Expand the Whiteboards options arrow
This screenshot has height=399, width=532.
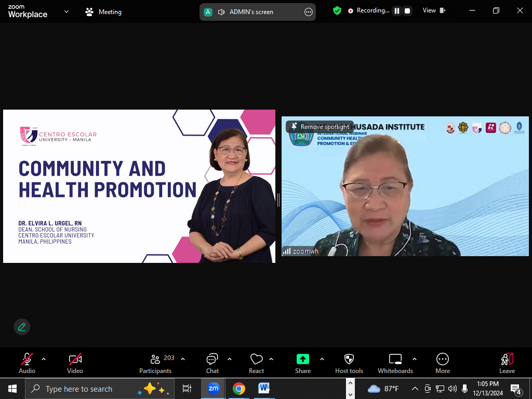(x=414, y=359)
